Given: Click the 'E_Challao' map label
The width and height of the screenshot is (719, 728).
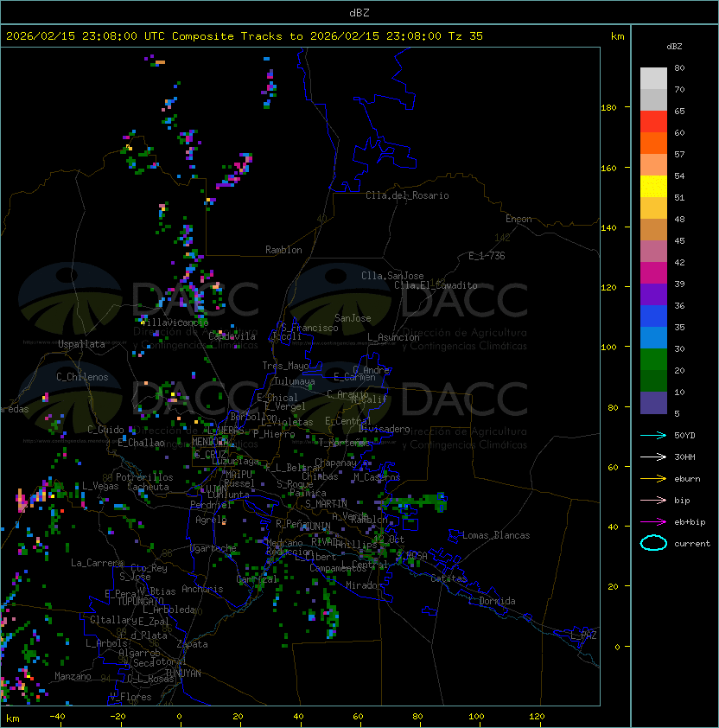Looking at the screenshot, I should [141, 443].
